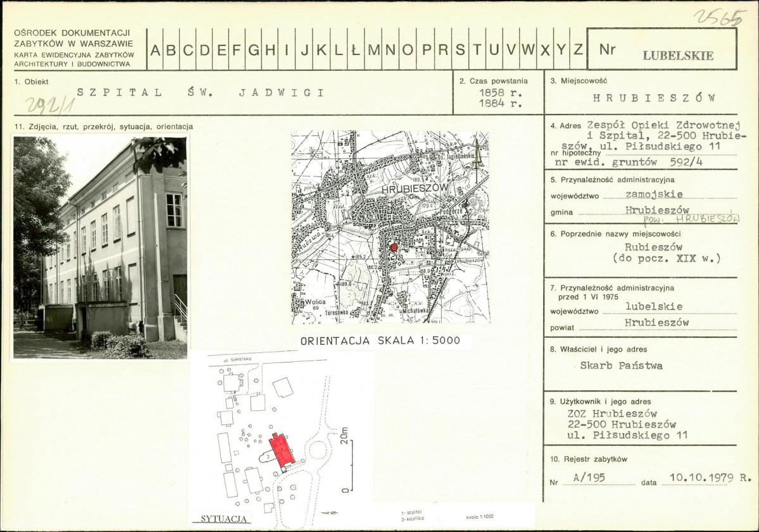Click the handwritten note pow. HRUBIESZÓW
Screen dimensions: 759x532
[691, 219]
